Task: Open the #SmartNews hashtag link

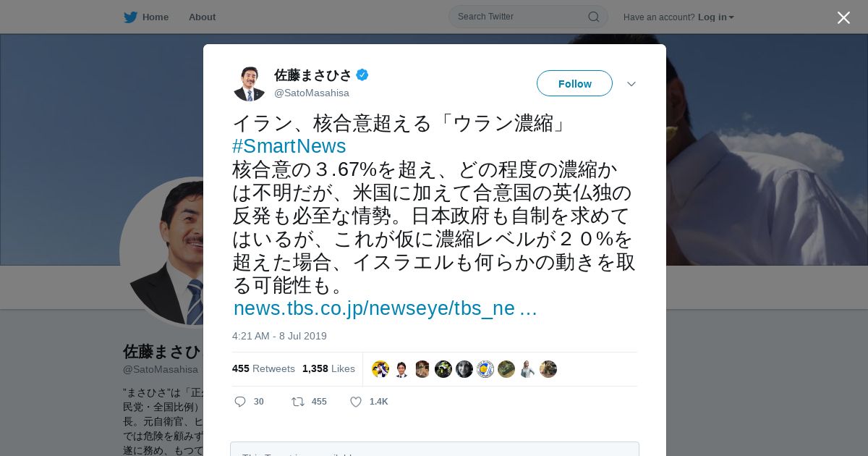Action: [289, 146]
